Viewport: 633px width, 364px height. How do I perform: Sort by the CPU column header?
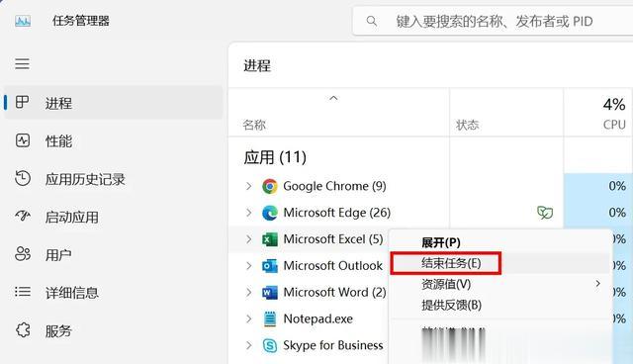614,125
